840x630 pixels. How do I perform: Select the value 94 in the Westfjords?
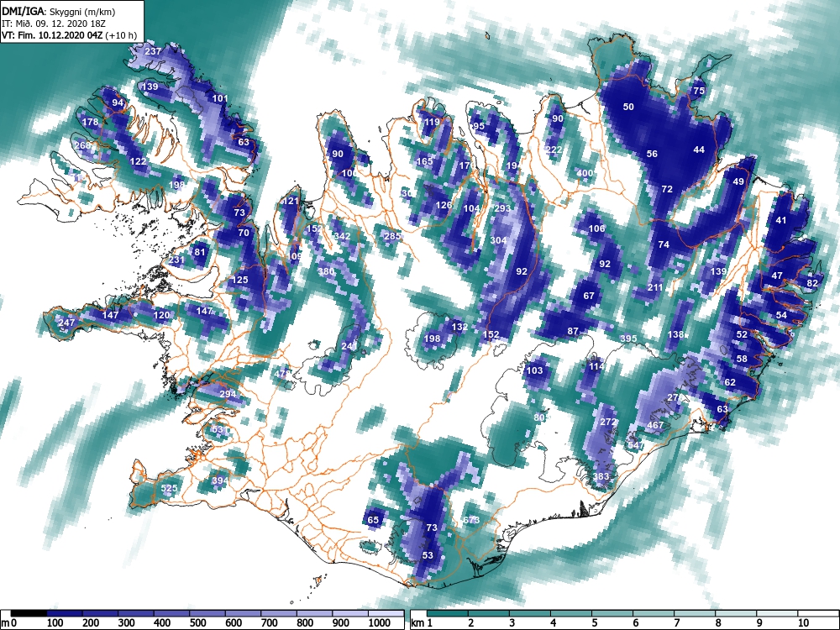pos(118,102)
